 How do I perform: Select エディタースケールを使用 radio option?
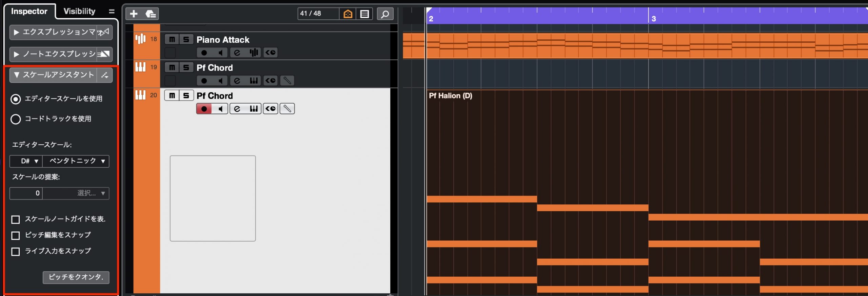(16, 99)
